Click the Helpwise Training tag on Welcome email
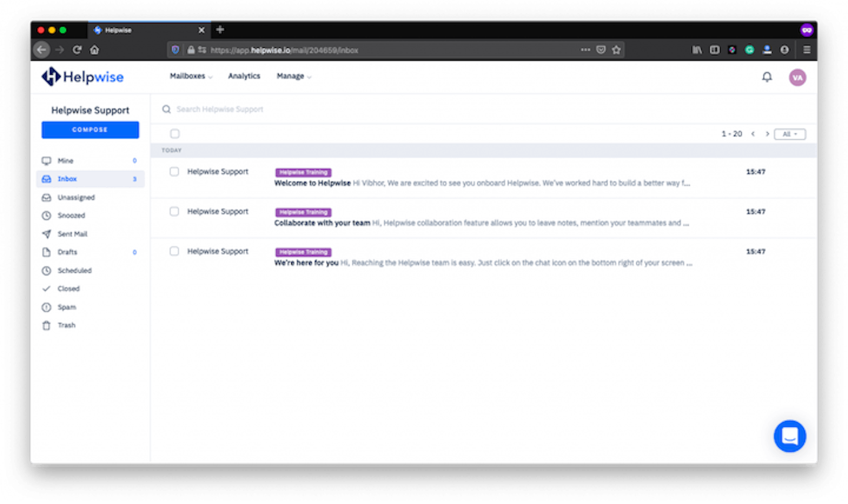The width and height of the screenshot is (848, 504). [x=303, y=173]
